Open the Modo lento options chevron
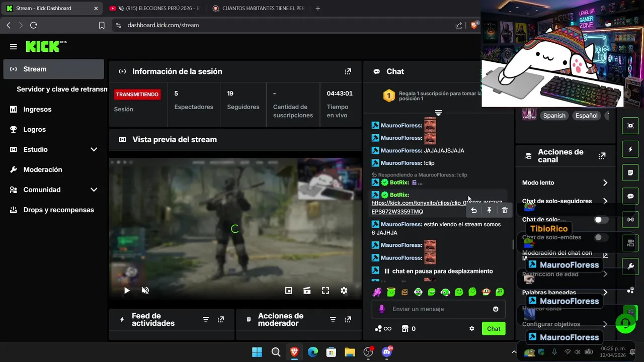Screen dimensions: 644x362 [x=605, y=183]
